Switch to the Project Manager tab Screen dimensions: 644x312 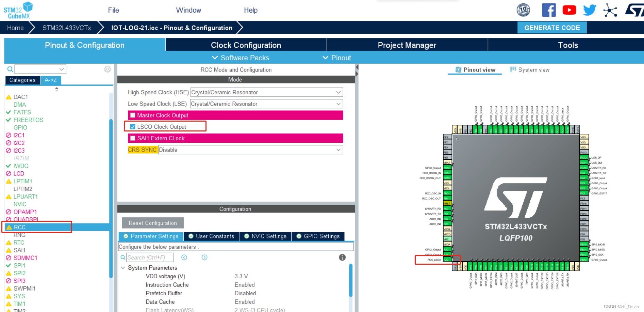tap(407, 45)
